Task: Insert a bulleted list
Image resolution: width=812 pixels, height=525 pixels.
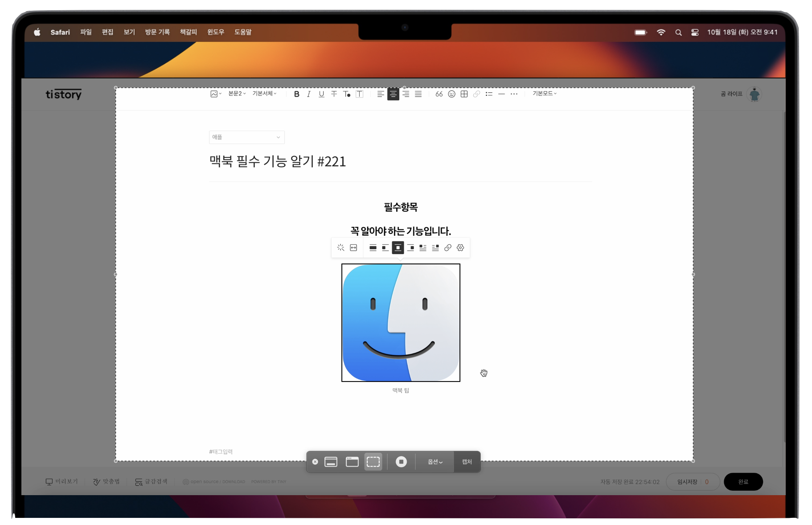Action: click(x=489, y=94)
